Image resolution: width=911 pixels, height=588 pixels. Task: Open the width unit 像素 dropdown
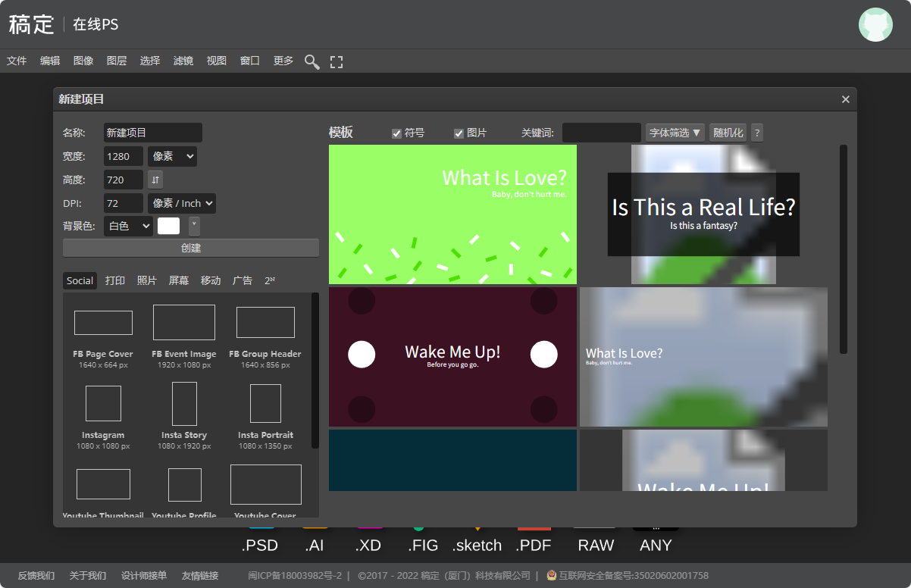point(172,156)
